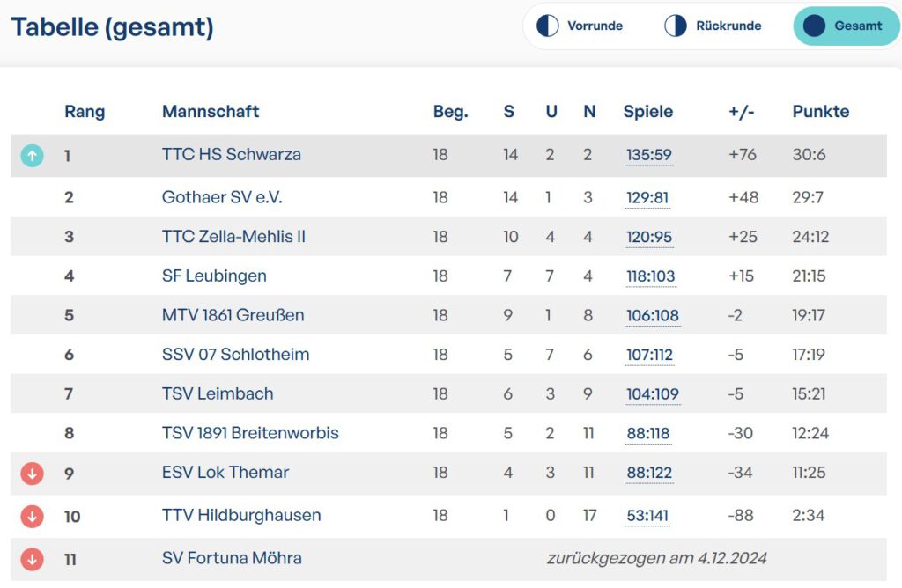This screenshot has width=902, height=588.
Task: Click the red relegation arrow beside ESV Lok Themar
Action: pyautogui.click(x=32, y=474)
